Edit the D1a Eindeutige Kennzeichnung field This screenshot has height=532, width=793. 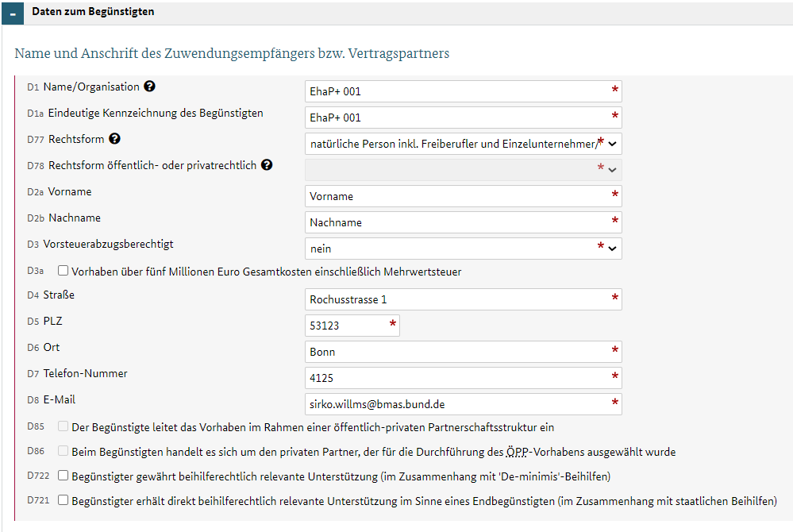click(464, 118)
